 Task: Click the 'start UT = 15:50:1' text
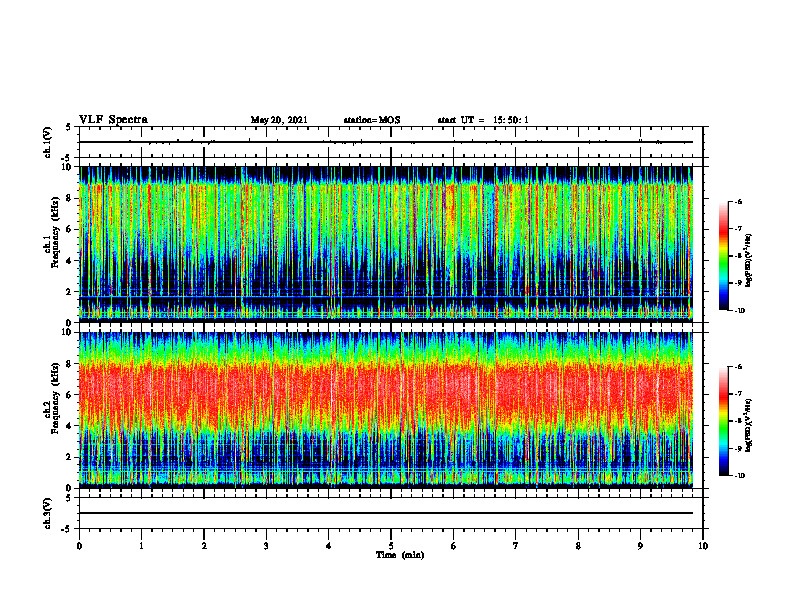click(x=483, y=120)
